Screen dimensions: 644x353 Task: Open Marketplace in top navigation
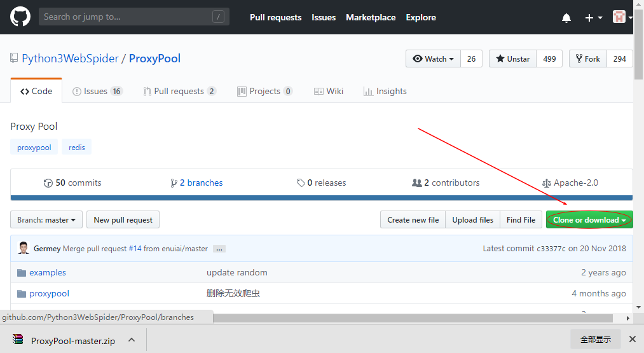point(371,17)
